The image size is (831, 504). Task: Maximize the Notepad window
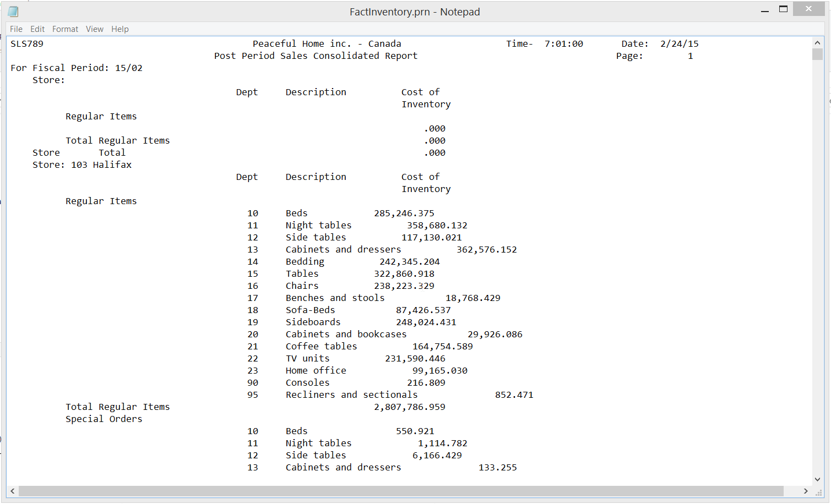point(783,9)
